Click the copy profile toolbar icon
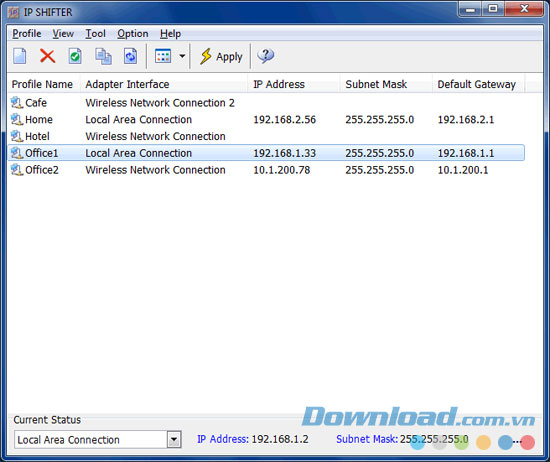Image resolution: width=550 pixels, height=462 pixels. pos(103,56)
